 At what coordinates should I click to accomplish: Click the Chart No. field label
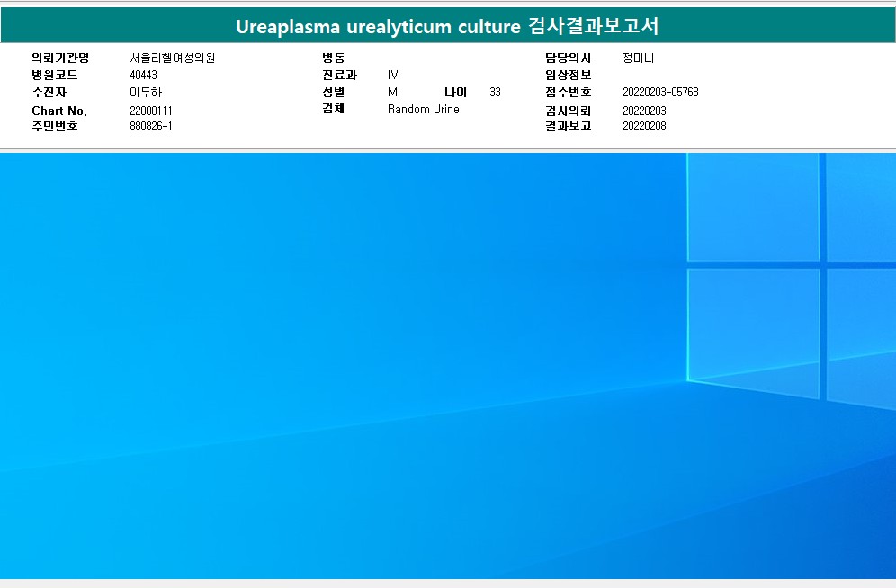click(59, 111)
